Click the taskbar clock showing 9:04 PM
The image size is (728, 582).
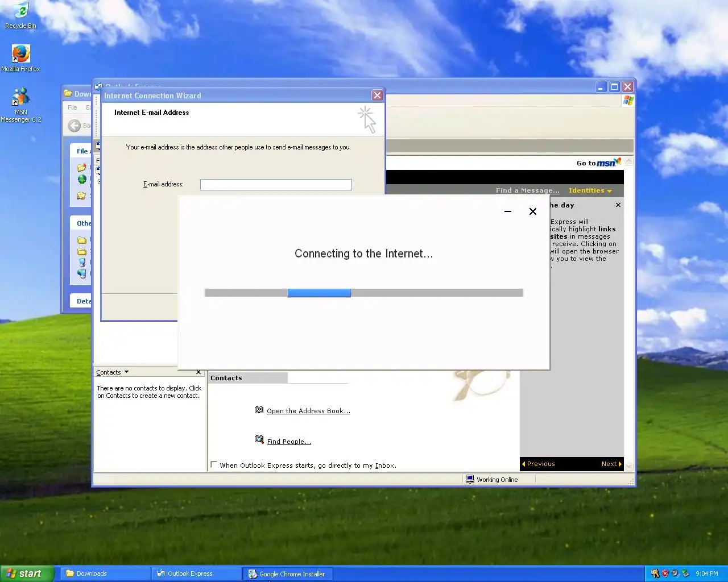coord(707,573)
